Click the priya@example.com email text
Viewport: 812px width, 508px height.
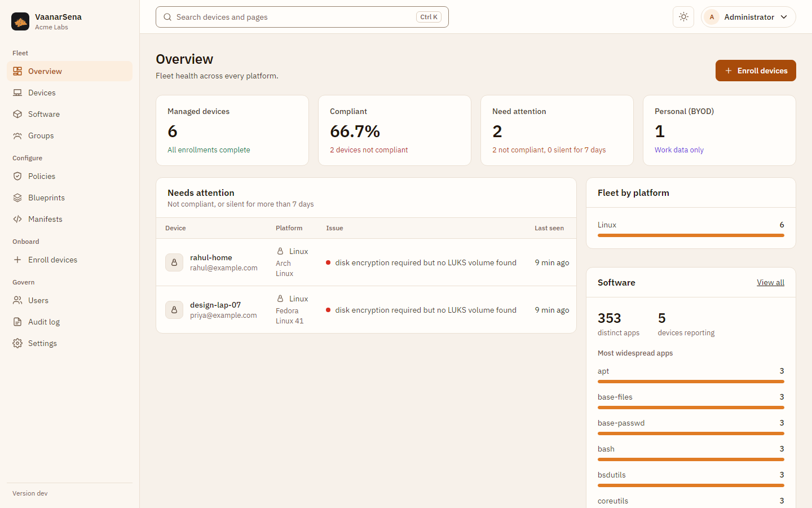tap(223, 316)
